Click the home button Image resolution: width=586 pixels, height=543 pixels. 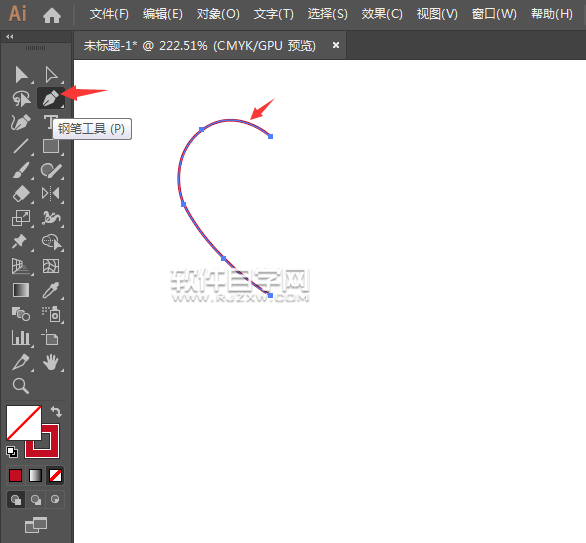coord(52,16)
